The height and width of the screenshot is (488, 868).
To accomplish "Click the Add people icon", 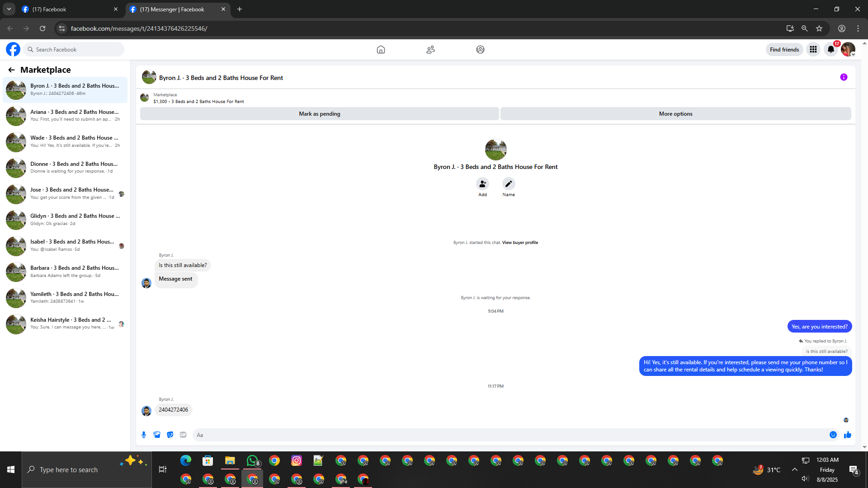I will (483, 184).
